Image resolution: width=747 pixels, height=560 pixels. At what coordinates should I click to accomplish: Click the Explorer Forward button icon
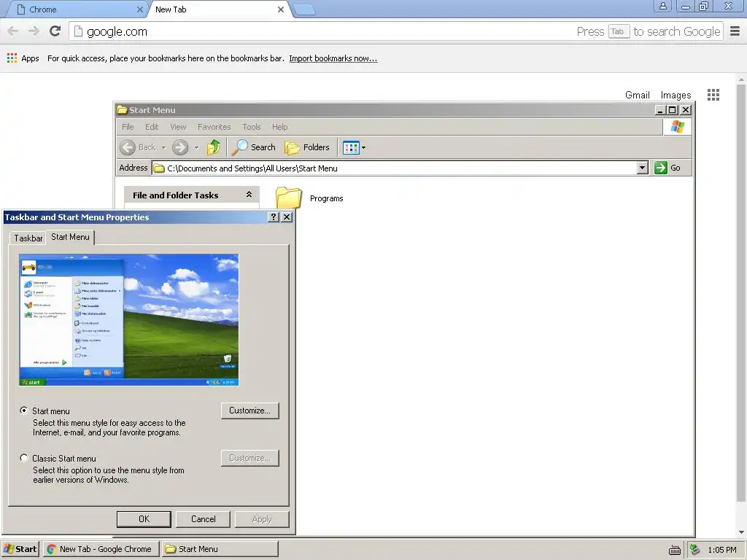tap(180, 147)
